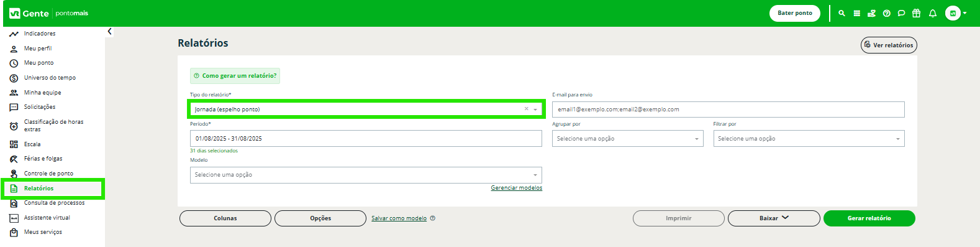Select Assistente virtual entry

47,218
